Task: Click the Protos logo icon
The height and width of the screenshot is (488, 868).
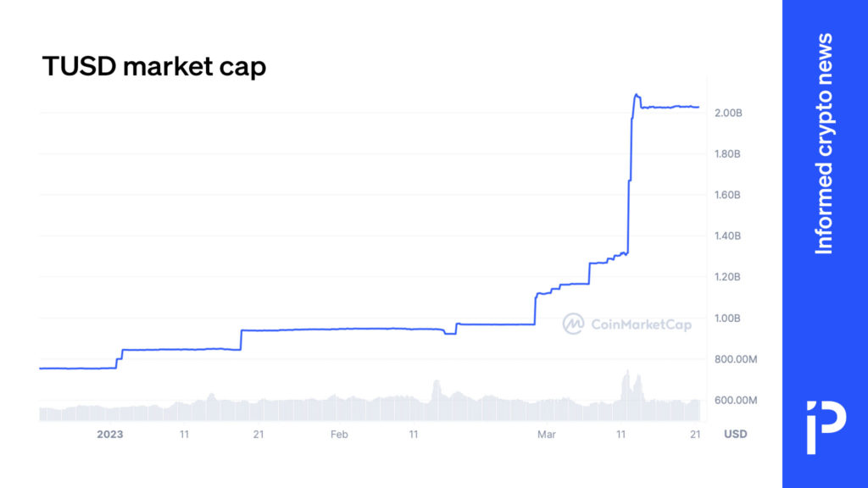Action: [x=826, y=428]
